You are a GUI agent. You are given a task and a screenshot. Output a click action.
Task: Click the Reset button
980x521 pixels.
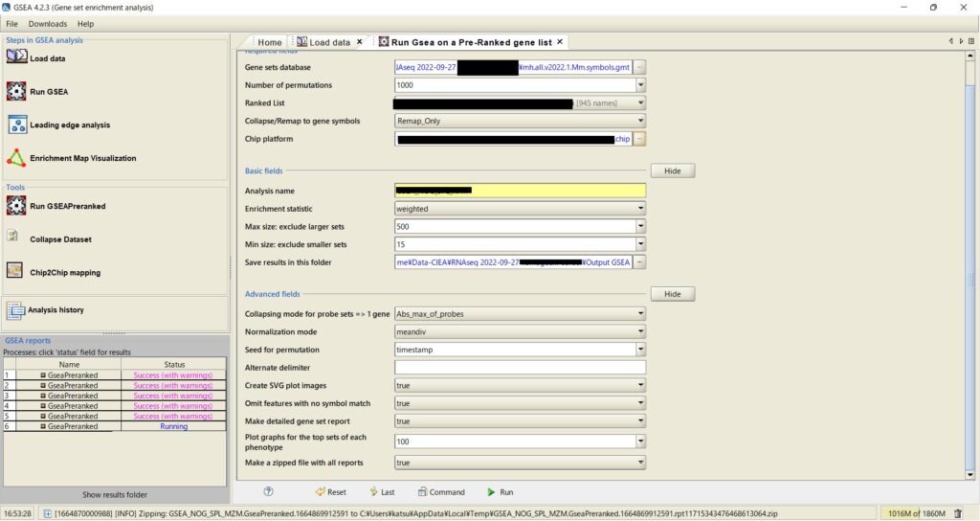[330, 492]
